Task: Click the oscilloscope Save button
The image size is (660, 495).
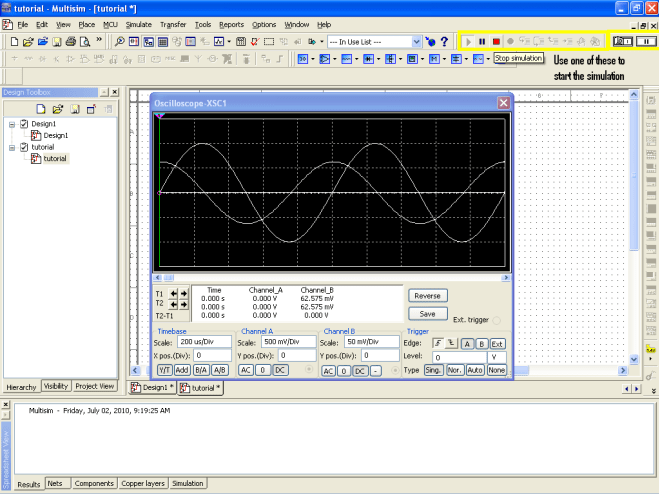Action: coord(427,314)
